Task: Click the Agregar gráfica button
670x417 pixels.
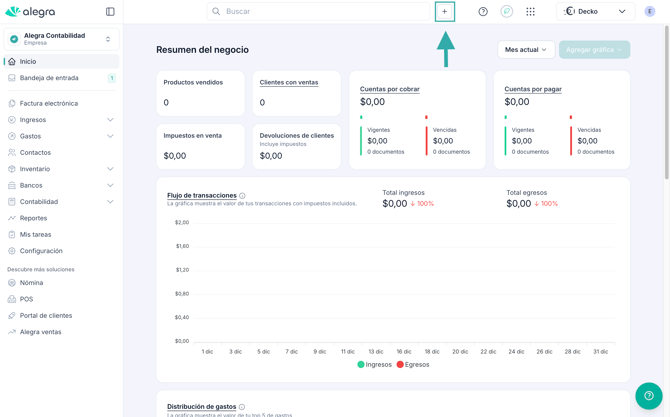Action: pyautogui.click(x=594, y=49)
